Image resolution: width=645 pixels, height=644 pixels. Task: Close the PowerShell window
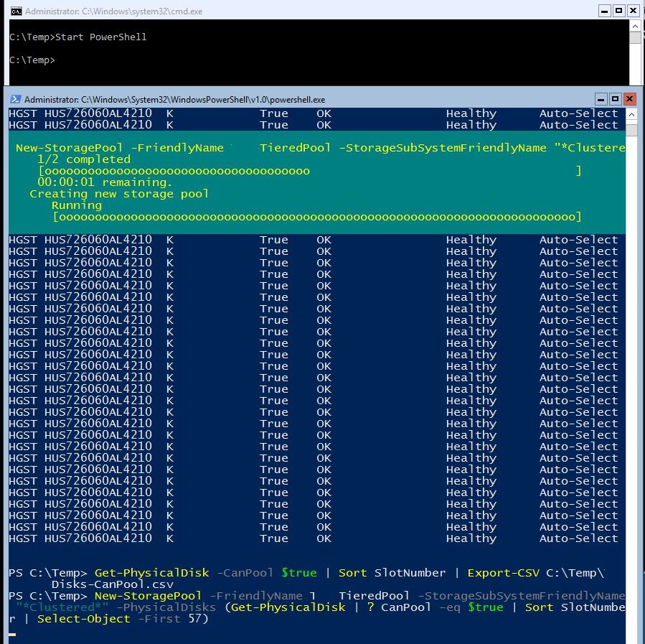(630, 99)
